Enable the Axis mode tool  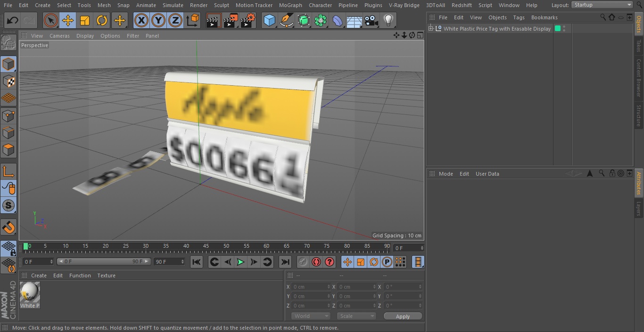pyautogui.click(x=8, y=172)
